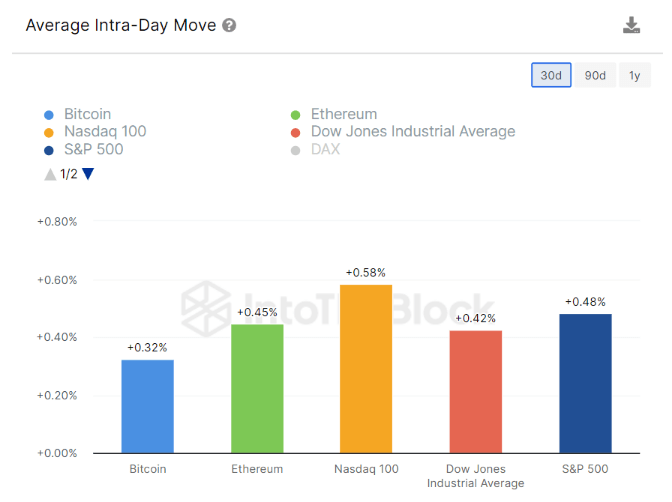Click the blue Bitcoin bar
The width and height of the screenshot is (672, 502).
point(148,406)
